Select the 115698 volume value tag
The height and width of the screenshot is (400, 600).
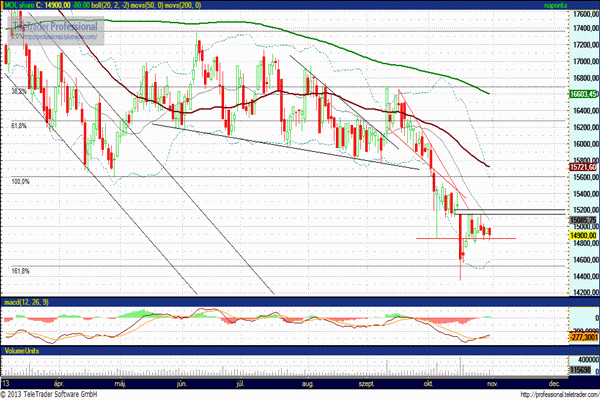click(x=580, y=370)
